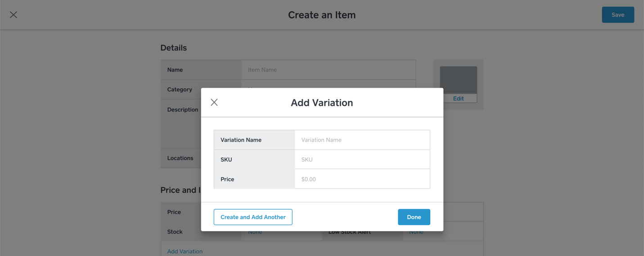Click into the SKU input field
Screen dimensions: 644x256
pyautogui.click(x=362, y=159)
